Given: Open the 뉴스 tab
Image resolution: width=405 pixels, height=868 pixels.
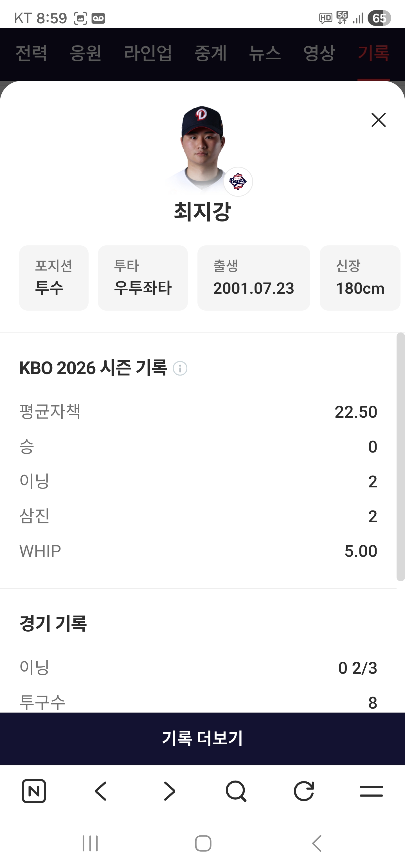Looking at the screenshot, I should click(x=265, y=53).
